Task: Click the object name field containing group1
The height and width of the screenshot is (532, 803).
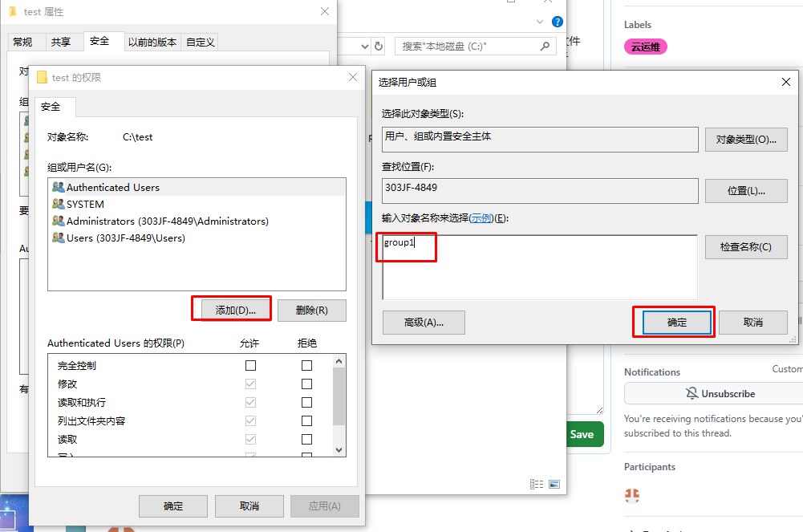Action: (540, 267)
